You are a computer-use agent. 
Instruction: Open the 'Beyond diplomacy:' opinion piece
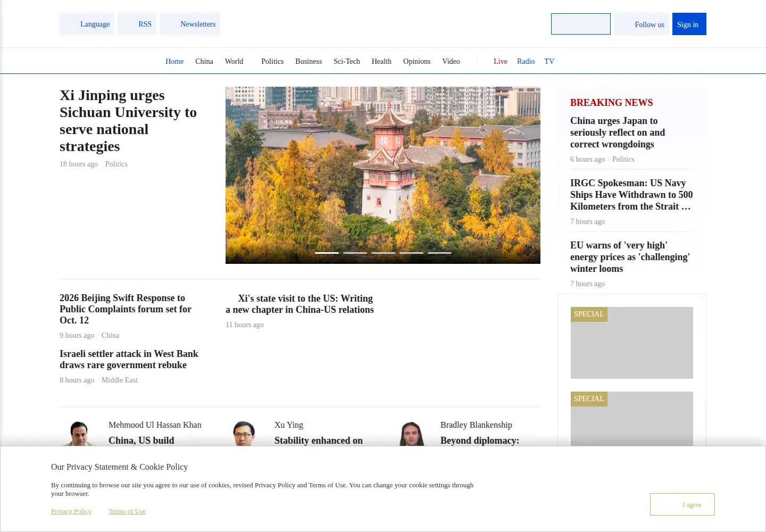480,440
